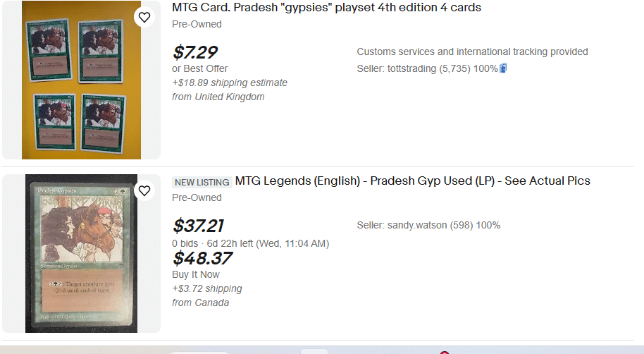Click the +$3.72 shipping text
The image size is (644, 354).
(x=207, y=288)
